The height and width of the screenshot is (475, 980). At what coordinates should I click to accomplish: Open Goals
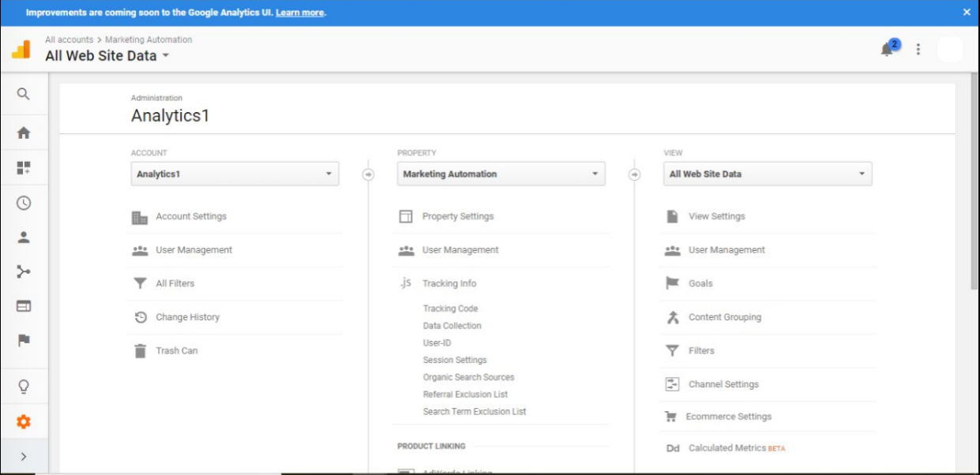[700, 283]
